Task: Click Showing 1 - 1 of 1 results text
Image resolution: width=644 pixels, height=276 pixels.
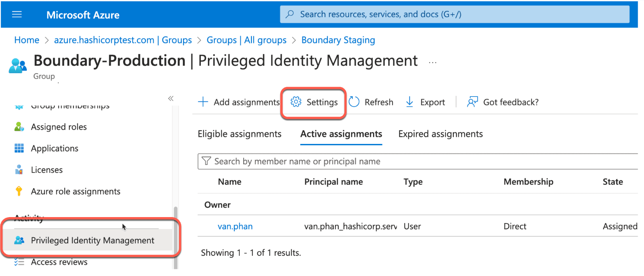Action: [251, 253]
